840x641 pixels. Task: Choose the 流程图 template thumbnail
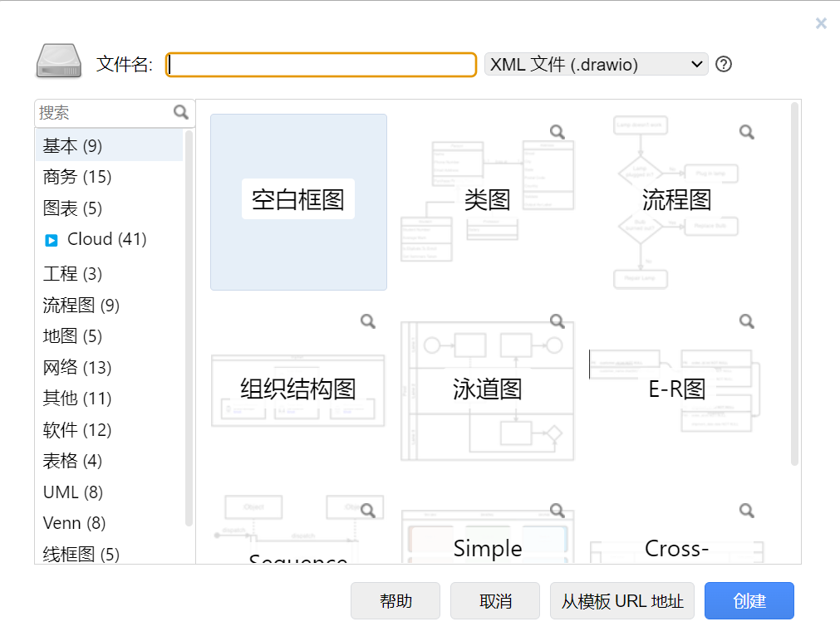tap(676, 202)
